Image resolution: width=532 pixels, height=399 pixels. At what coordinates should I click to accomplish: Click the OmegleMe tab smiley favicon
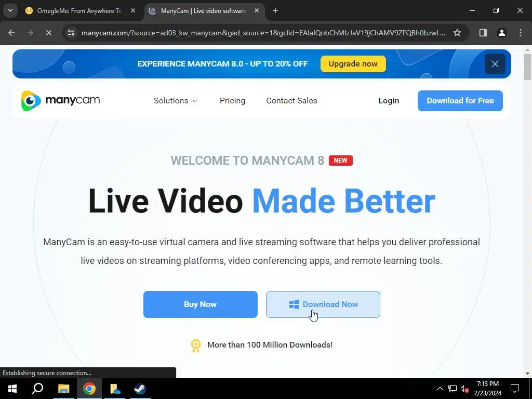click(29, 10)
